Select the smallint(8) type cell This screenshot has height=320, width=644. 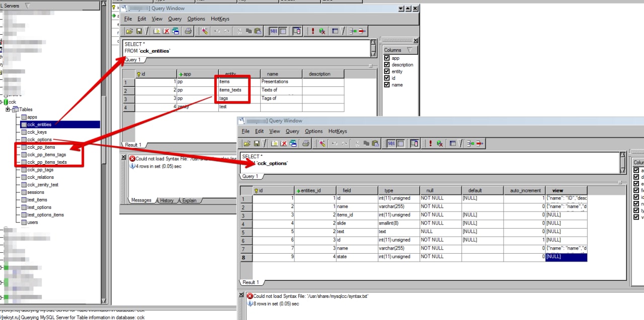tap(398, 223)
